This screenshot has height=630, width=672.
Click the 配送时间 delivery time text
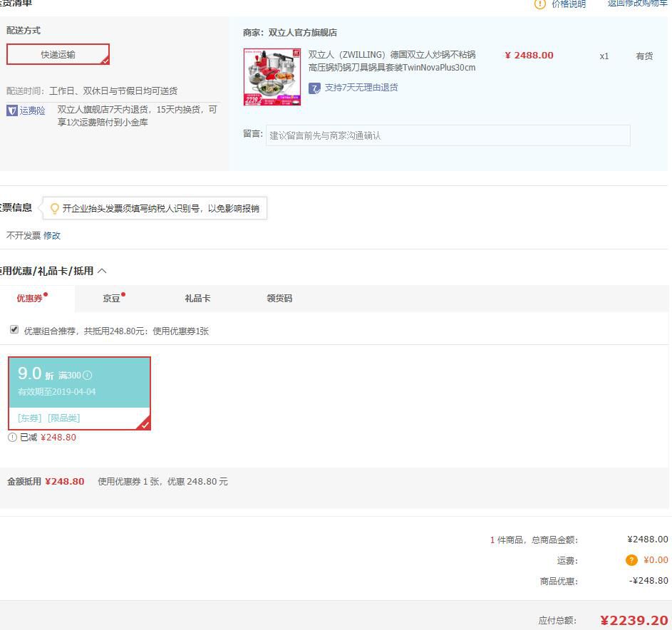[92, 91]
